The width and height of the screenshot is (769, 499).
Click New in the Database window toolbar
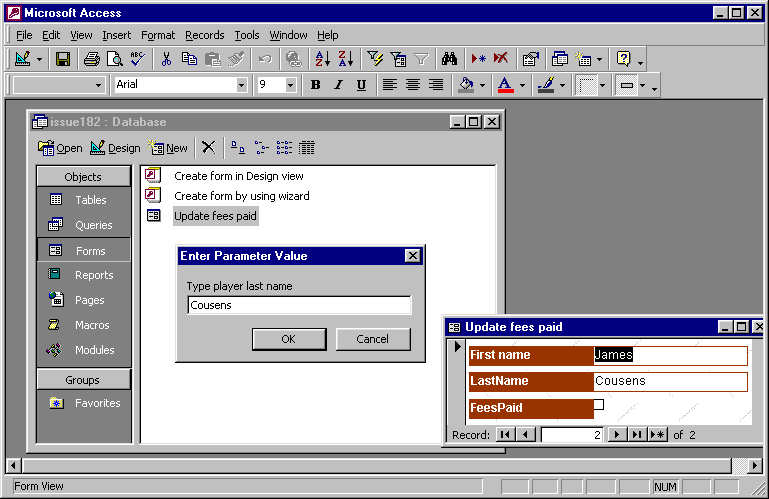point(169,148)
